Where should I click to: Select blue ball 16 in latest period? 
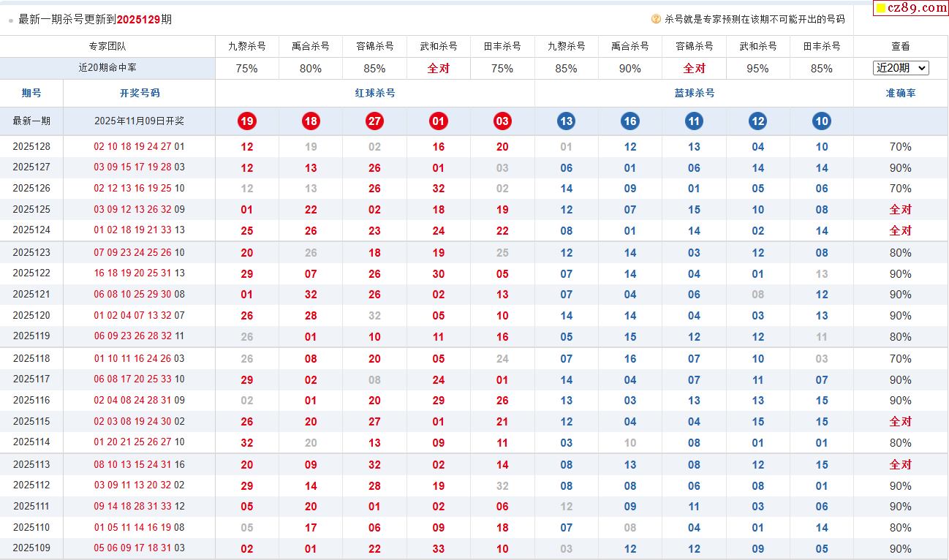point(630,121)
